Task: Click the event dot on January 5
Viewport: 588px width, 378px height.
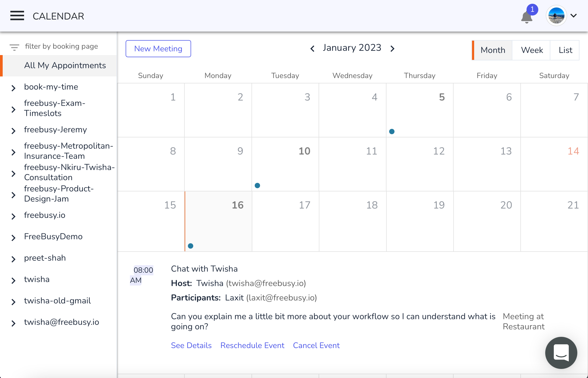Action: (x=392, y=132)
